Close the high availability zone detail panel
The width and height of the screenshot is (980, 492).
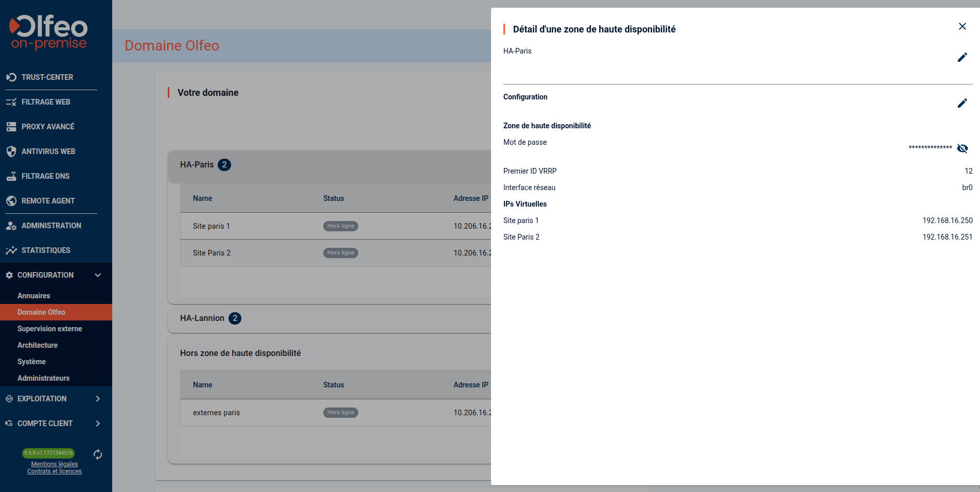pos(962,26)
